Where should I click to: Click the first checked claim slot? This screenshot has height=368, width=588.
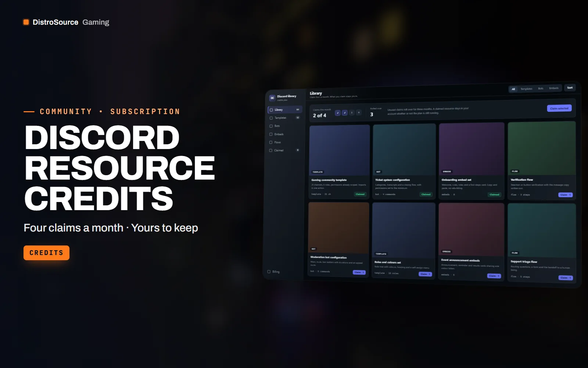[338, 113]
